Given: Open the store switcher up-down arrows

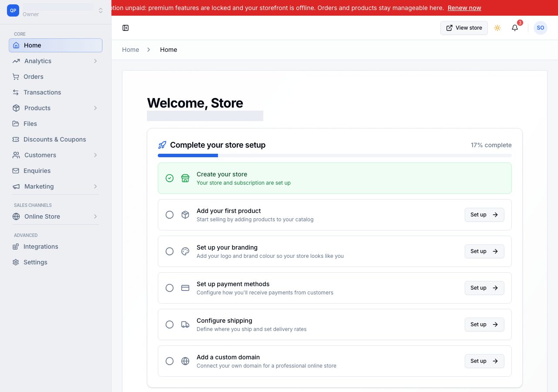Looking at the screenshot, I should pos(101,10).
